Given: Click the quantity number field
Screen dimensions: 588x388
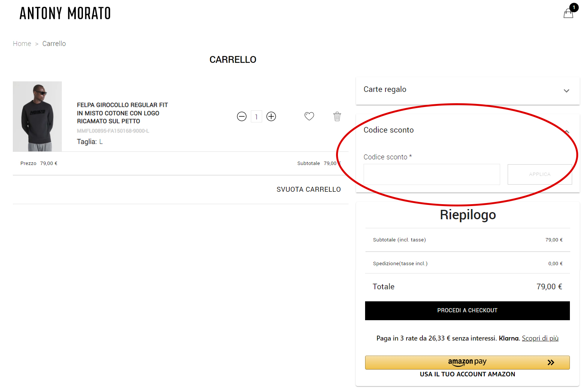Looking at the screenshot, I should click(256, 117).
